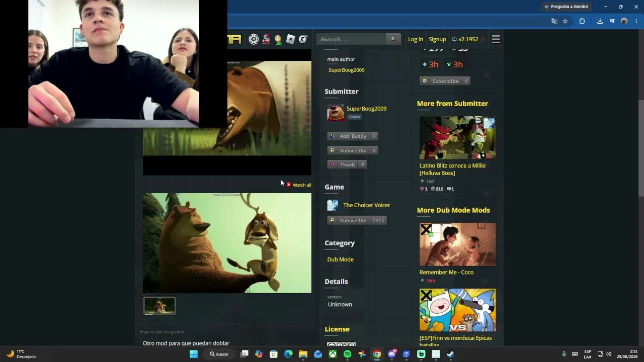Open Remember Me - Coco thumbnail

coord(457,244)
